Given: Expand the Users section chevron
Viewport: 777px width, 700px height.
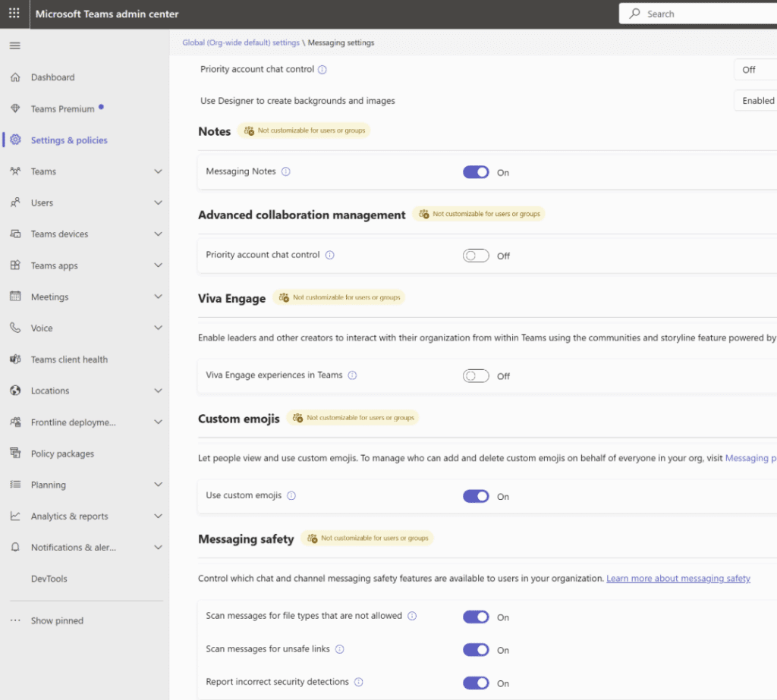Looking at the screenshot, I should [158, 203].
